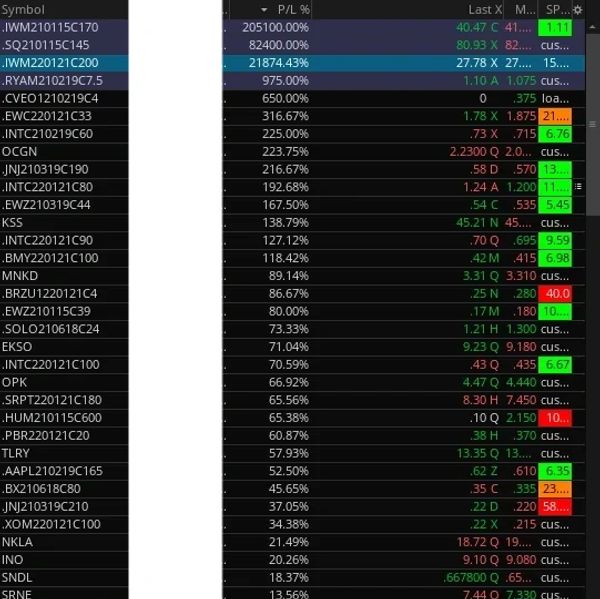Select the .RYAM210219C7.5 symbol
Screen dimensions: 600x599
[52, 81]
